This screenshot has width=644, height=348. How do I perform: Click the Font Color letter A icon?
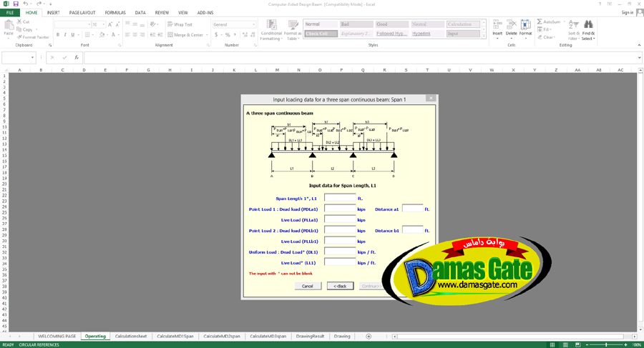(113, 35)
